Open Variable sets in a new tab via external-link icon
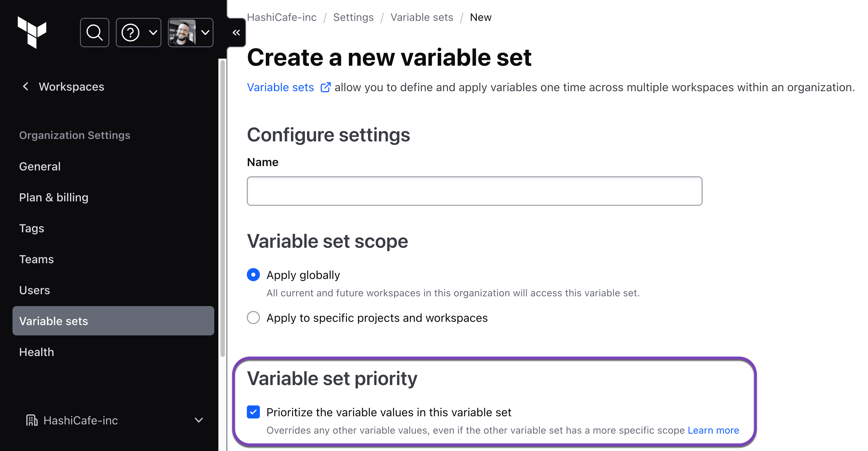Image resolution: width=868 pixels, height=451 pixels. pyautogui.click(x=325, y=87)
